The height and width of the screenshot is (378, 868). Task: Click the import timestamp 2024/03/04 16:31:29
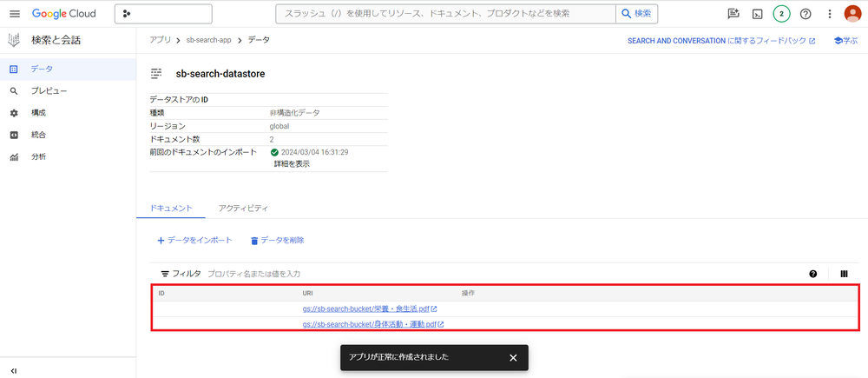click(x=314, y=152)
